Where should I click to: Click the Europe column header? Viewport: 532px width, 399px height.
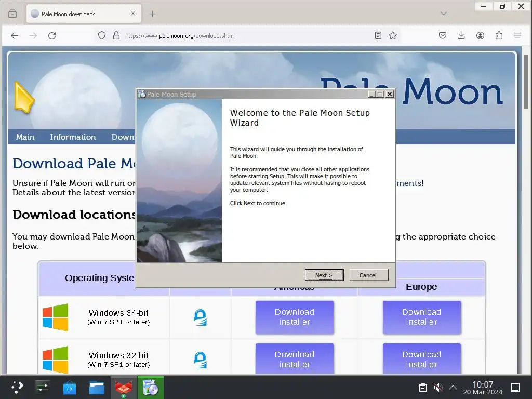[421, 287]
